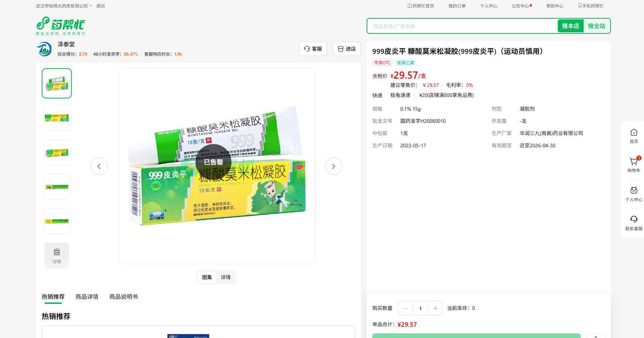Click the 搜本店 search button
The width and height of the screenshot is (644, 338).
tap(570, 26)
